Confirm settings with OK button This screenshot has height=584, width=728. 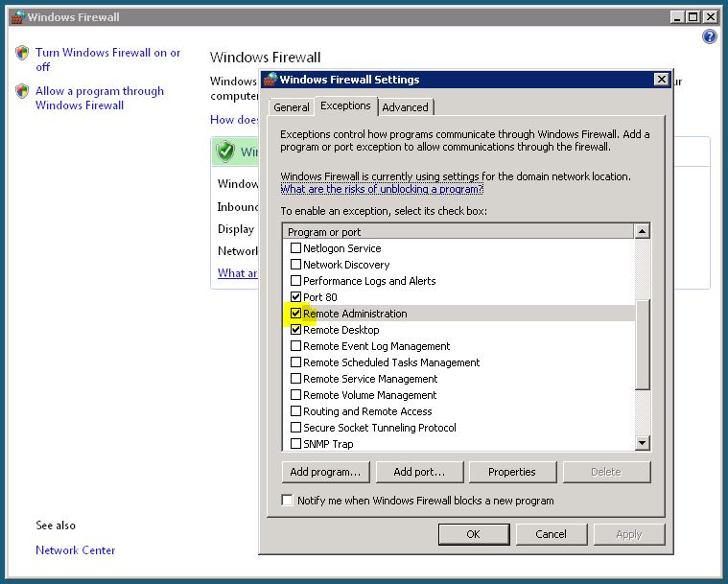coord(474,534)
